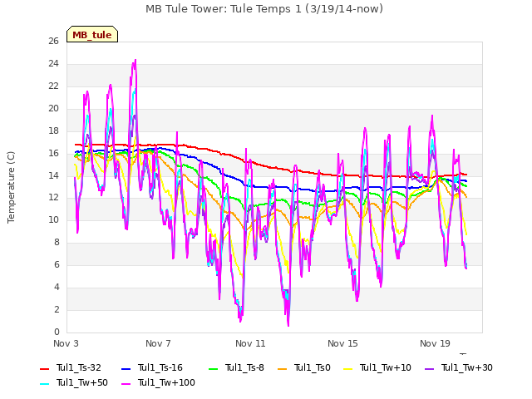Viewport: 532px width, 399px height.
Task: Toggle the Tul1_Ts-8 legend entry
Action: point(236,367)
